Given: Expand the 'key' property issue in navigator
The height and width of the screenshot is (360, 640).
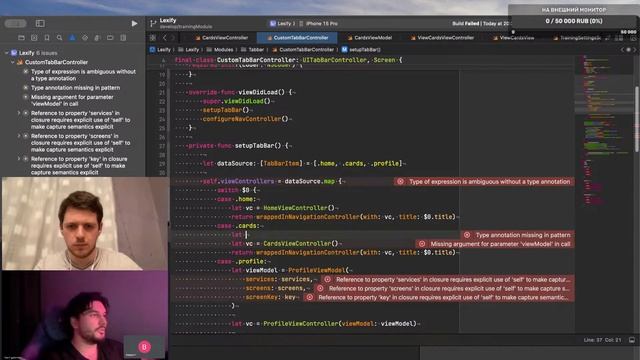Looking at the screenshot, I should [x=19, y=159].
